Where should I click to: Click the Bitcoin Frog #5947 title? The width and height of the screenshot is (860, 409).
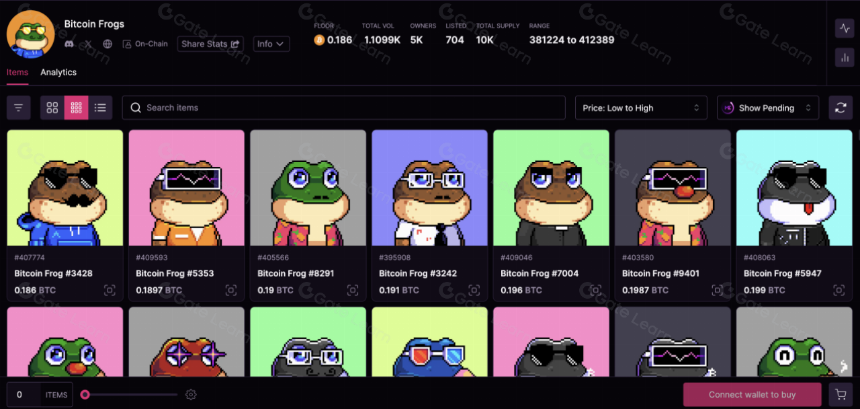pos(783,273)
